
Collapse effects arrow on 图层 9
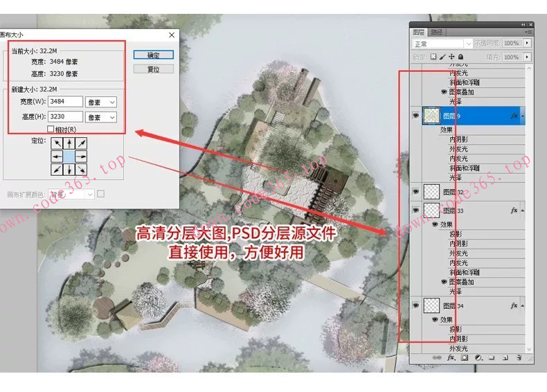523,116
